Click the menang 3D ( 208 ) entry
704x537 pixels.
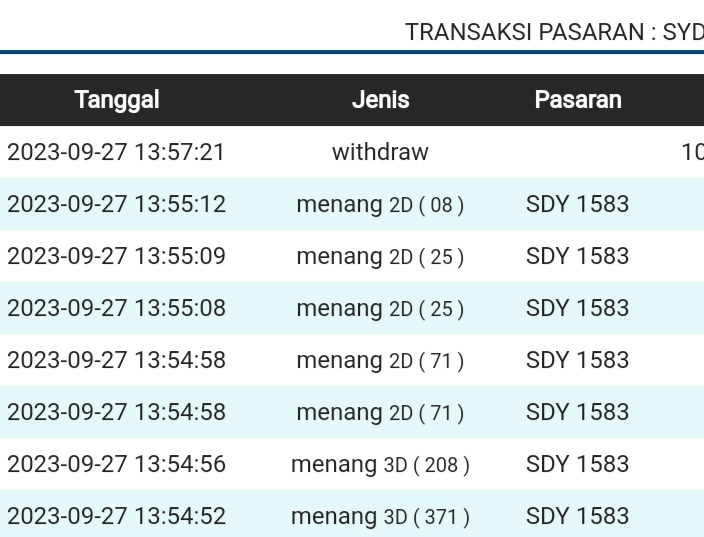tap(380, 464)
